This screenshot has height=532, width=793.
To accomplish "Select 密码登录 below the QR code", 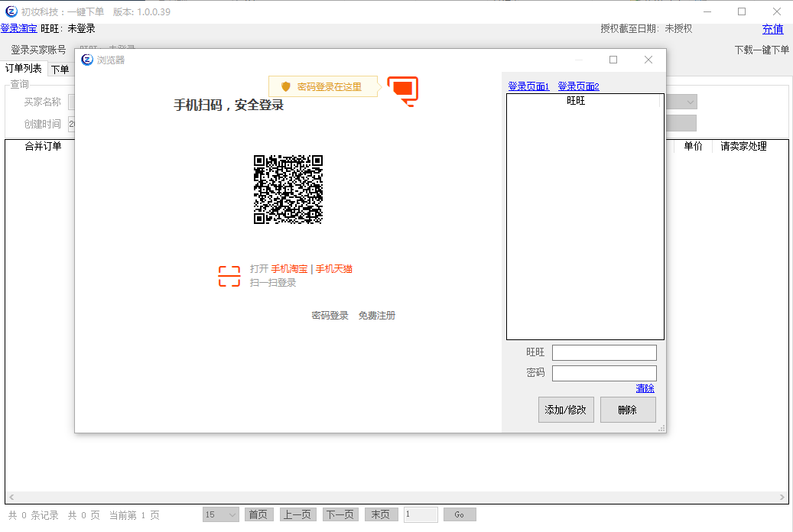I will coord(330,316).
